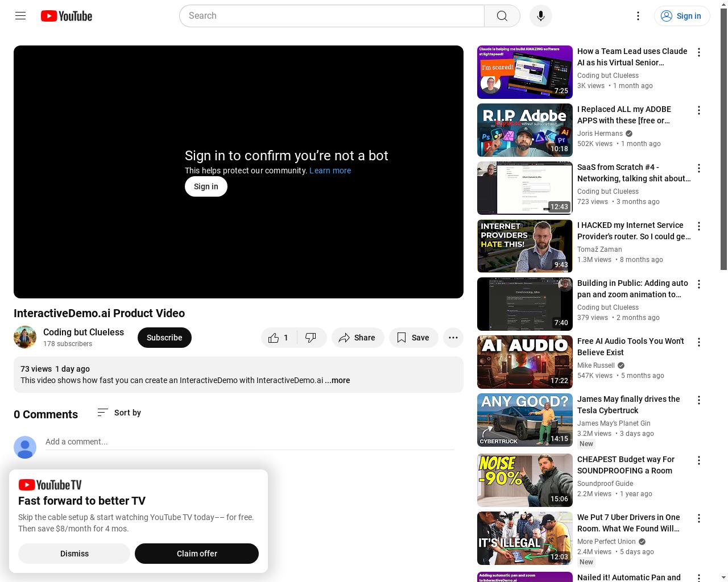Start voice search with microphone

coord(541,16)
